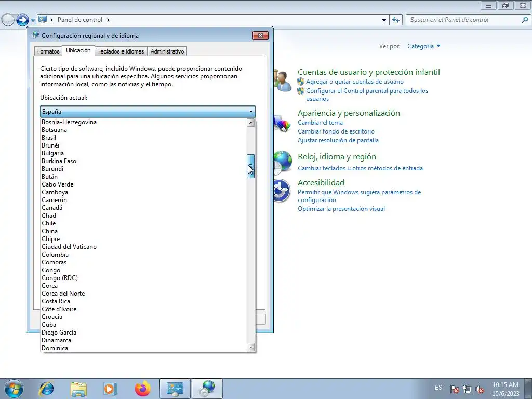Choose Camboya in the dropdown

143,192
